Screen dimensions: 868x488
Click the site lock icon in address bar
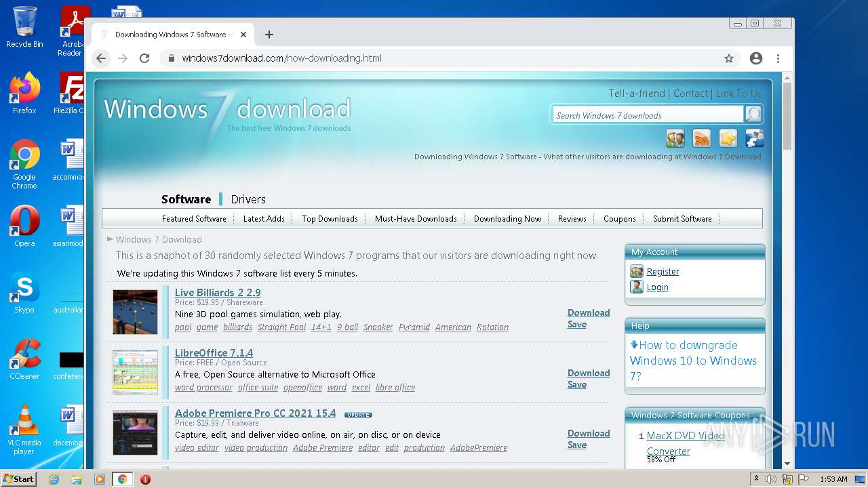click(172, 58)
